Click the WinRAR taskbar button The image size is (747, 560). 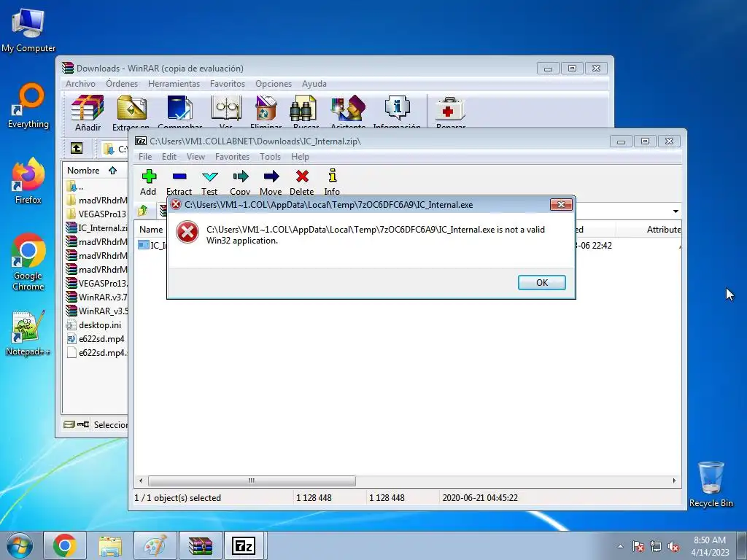(200, 545)
